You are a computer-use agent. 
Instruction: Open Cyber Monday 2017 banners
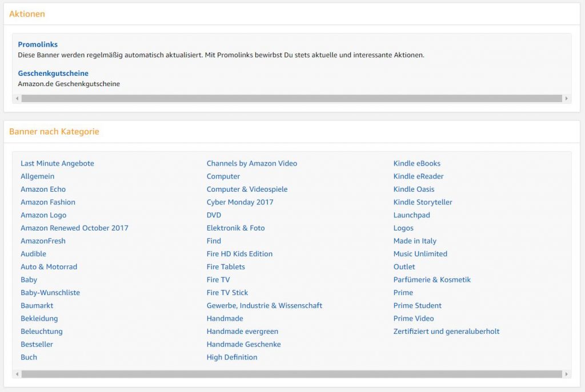[240, 202]
